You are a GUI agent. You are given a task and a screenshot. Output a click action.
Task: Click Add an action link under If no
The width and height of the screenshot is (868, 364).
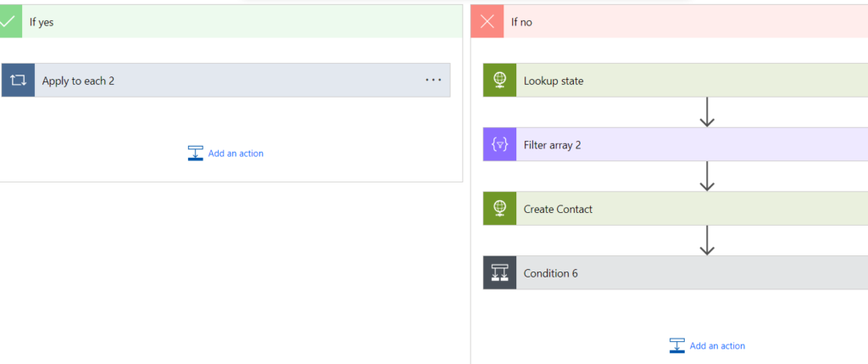click(x=717, y=345)
